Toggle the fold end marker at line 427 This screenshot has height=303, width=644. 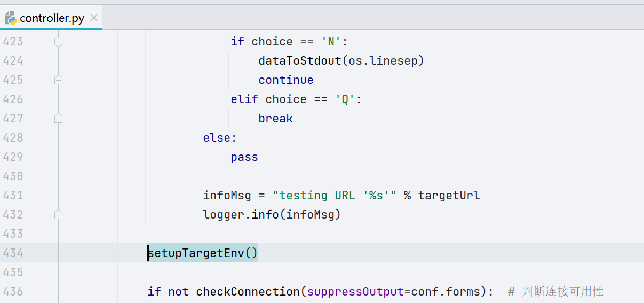[x=59, y=119]
